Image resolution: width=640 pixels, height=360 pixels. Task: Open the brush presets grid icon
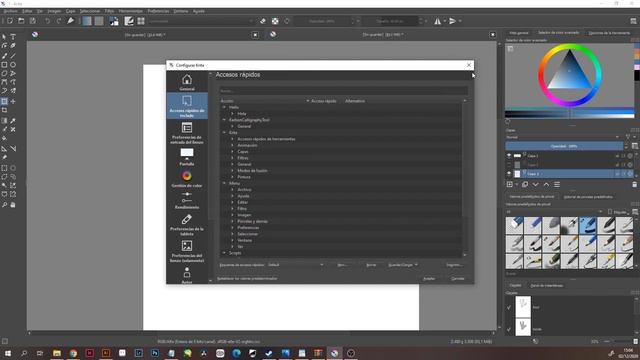point(141,21)
